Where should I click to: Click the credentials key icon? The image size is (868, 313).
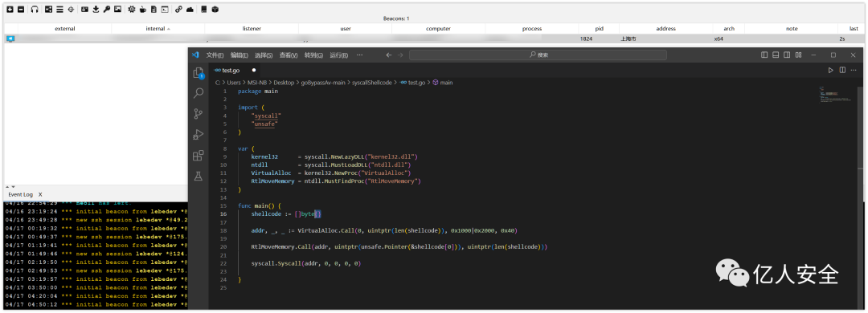(107, 10)
